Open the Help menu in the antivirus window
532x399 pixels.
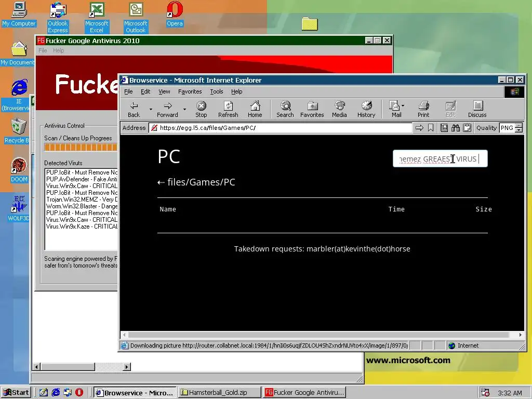58,50
